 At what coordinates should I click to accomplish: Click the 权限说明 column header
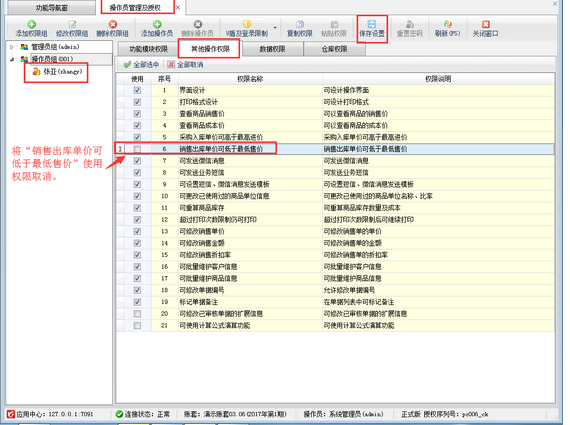pos(438,79)
